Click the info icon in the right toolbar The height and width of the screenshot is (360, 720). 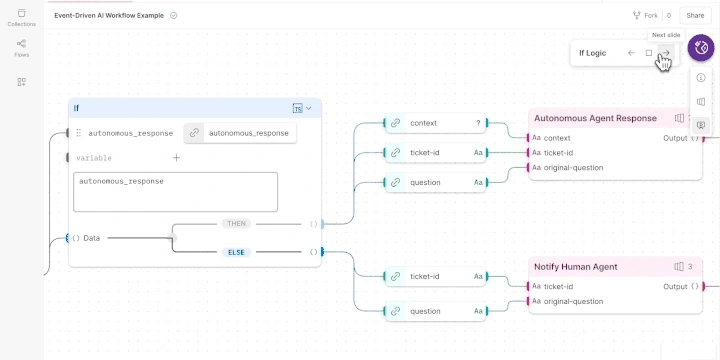pos(701,78)
